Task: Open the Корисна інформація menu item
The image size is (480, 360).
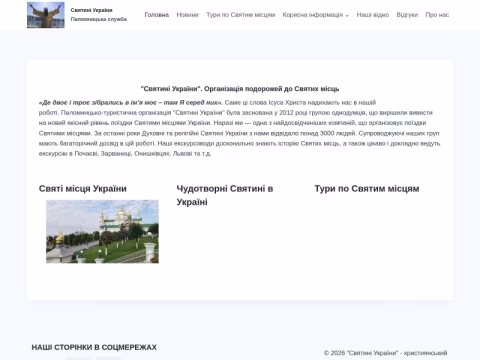Action: coord(313,15)
